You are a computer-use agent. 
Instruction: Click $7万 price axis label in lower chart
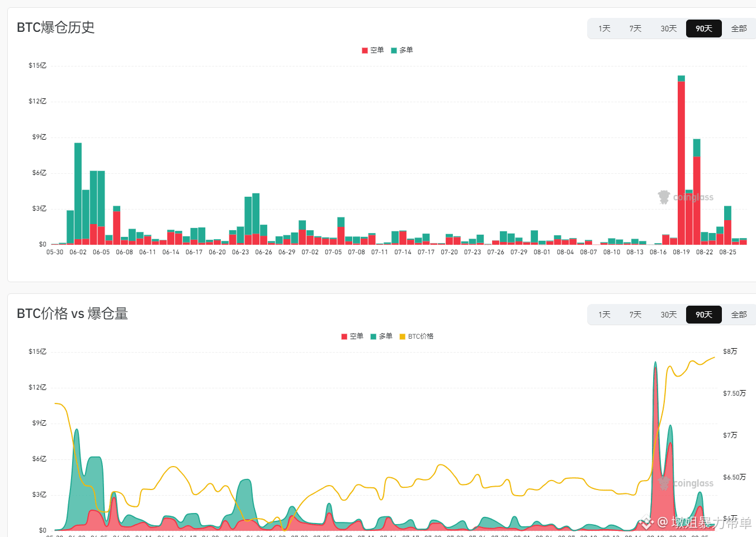(730, 435)
